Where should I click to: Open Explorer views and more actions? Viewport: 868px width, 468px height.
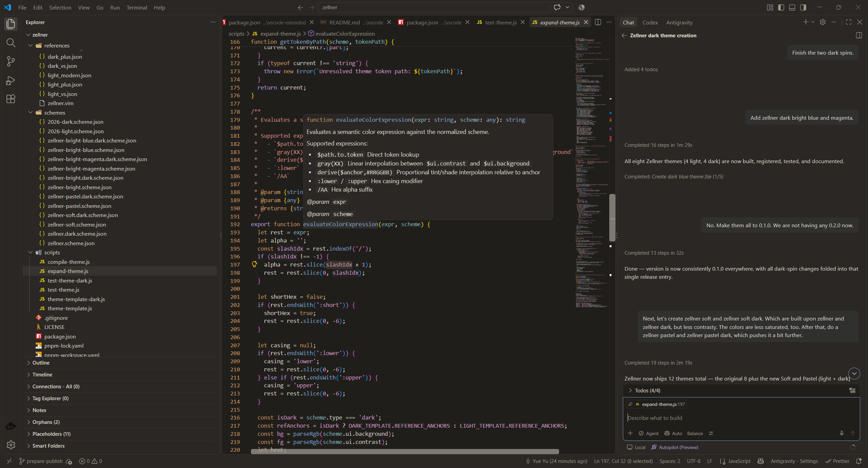(x=213, y=22)
